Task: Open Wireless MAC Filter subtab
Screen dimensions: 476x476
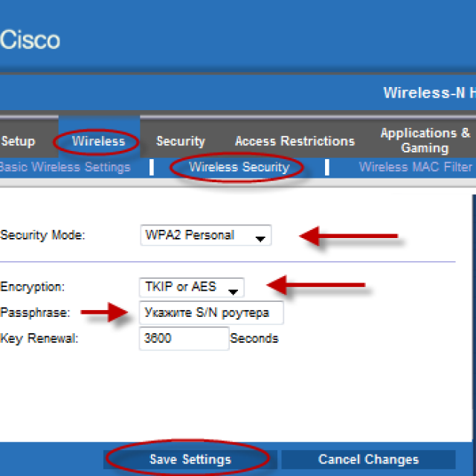Action: pyautogui.click(x=416, y=167)
